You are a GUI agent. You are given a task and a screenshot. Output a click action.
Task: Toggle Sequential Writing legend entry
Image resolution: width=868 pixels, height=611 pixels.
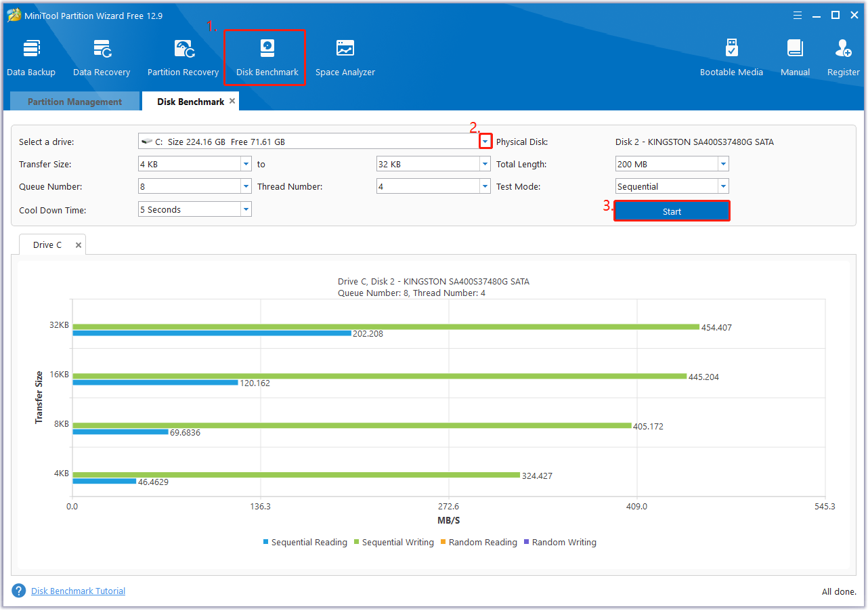tap(393, 542)
